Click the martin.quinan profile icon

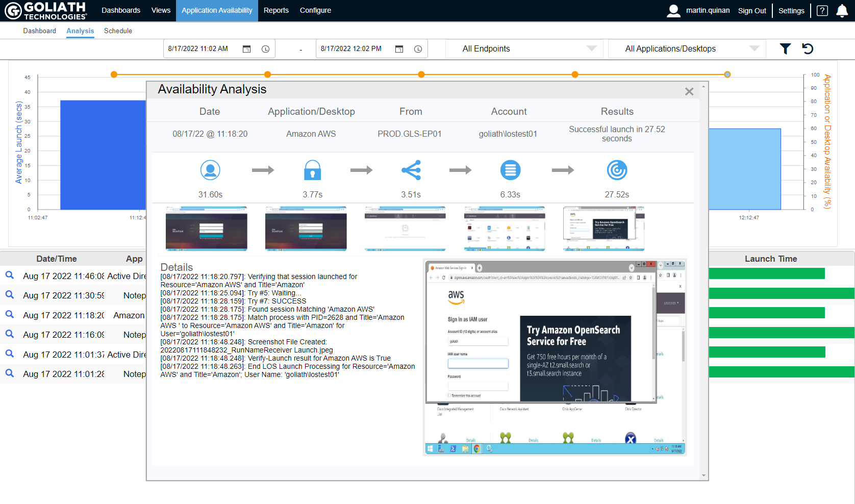click(x=673, y=10)
